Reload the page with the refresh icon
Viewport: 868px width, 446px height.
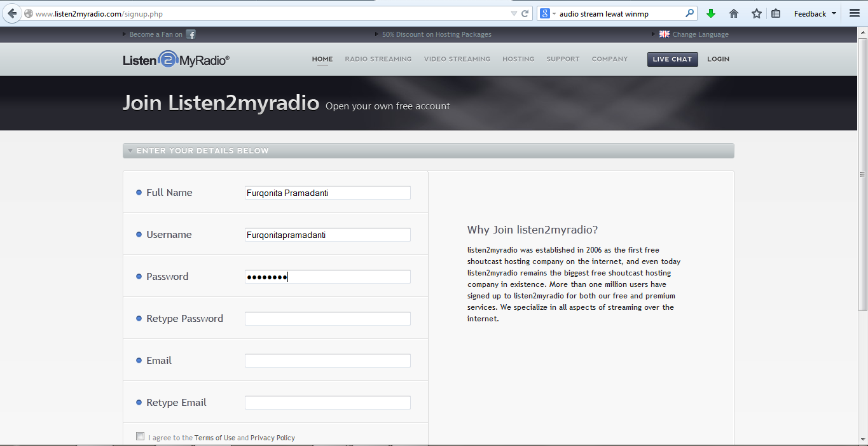pyautogui.click(x=525, y=13)
